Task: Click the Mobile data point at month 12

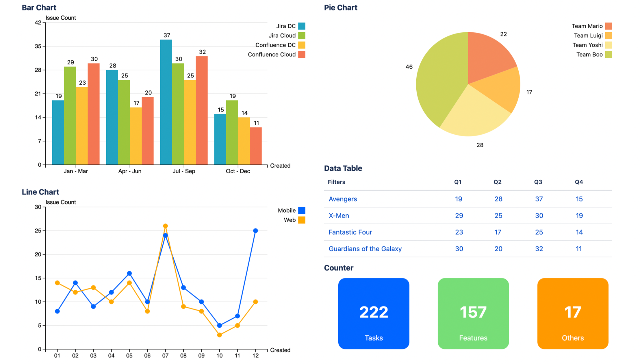Action: (x=255, y=231)
